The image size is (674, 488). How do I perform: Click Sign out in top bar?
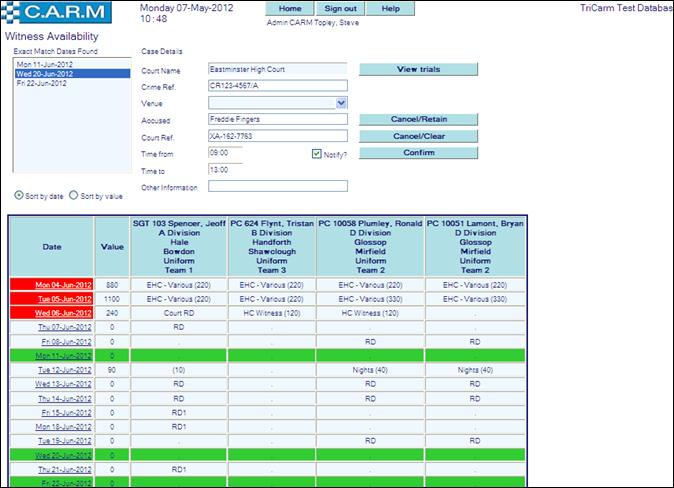pos(340,8)
